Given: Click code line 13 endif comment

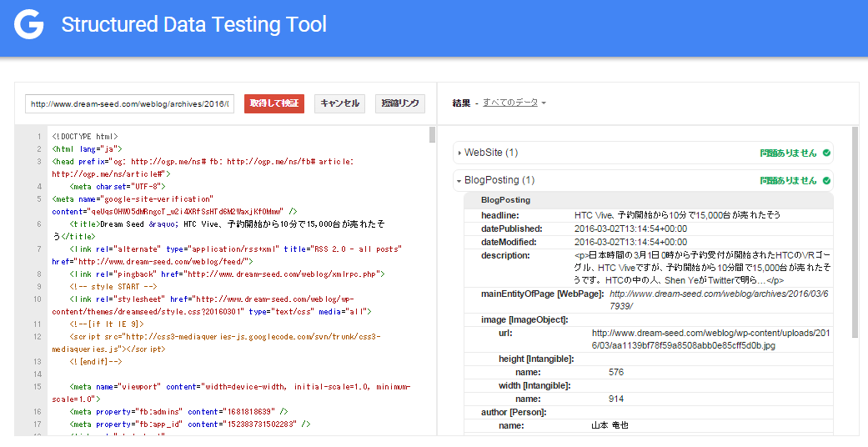Looking at the screenshot, I should click(x=96, y=362).
